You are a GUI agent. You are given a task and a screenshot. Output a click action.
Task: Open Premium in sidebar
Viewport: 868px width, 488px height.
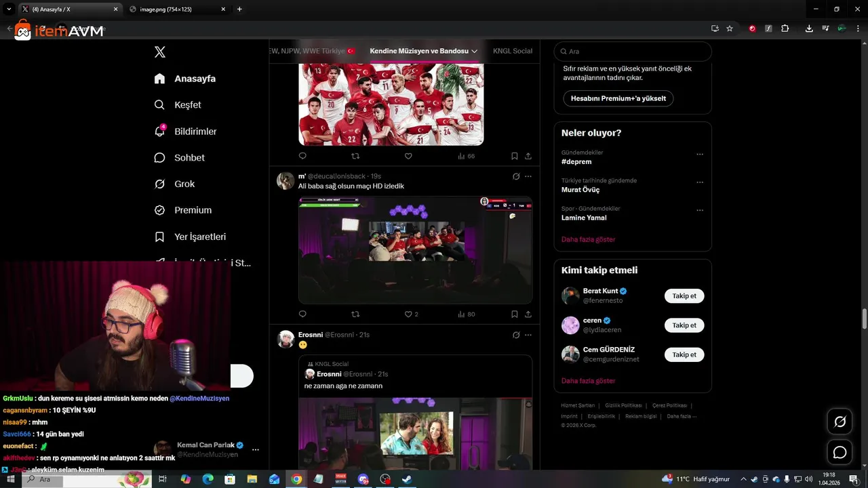183,210
